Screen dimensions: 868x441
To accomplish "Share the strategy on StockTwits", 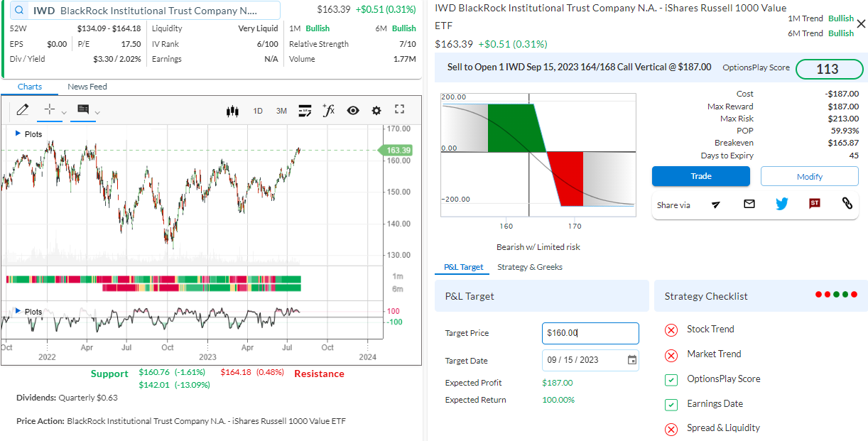I will click(815, 204).
